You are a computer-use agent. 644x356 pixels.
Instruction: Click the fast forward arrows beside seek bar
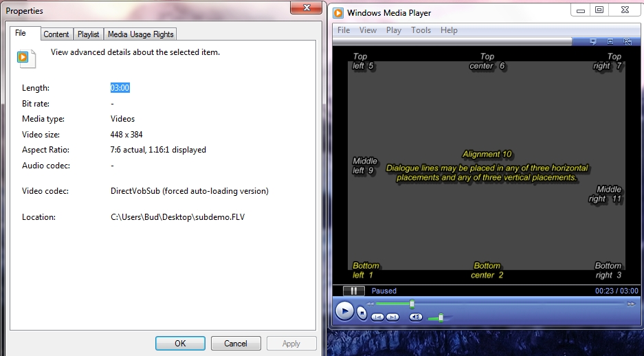coord(631,304)
